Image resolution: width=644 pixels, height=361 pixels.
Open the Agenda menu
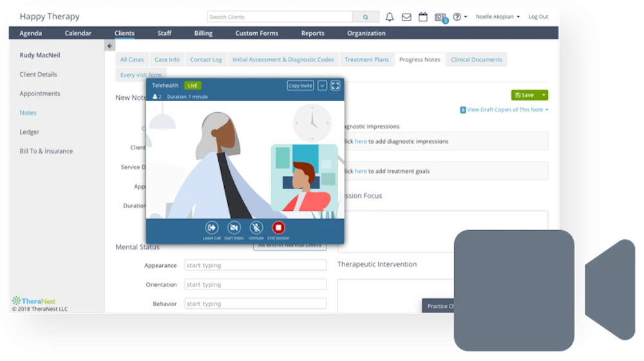click(x=31, y=34)
